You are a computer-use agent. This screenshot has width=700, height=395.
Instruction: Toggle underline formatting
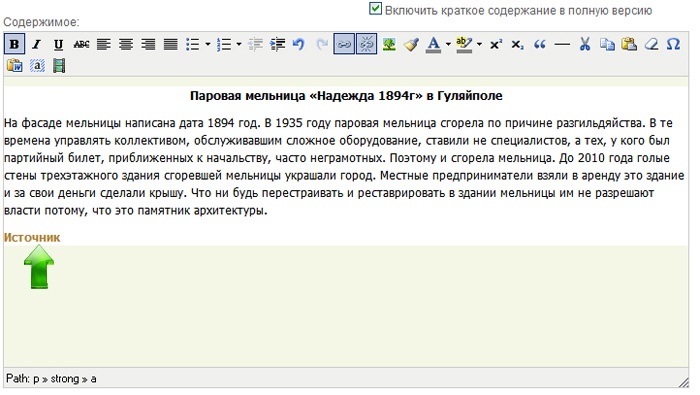click(x=59, y=44)
